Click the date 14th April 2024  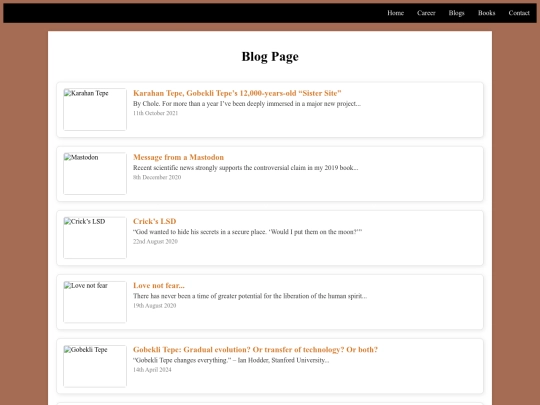coord(152,370)
